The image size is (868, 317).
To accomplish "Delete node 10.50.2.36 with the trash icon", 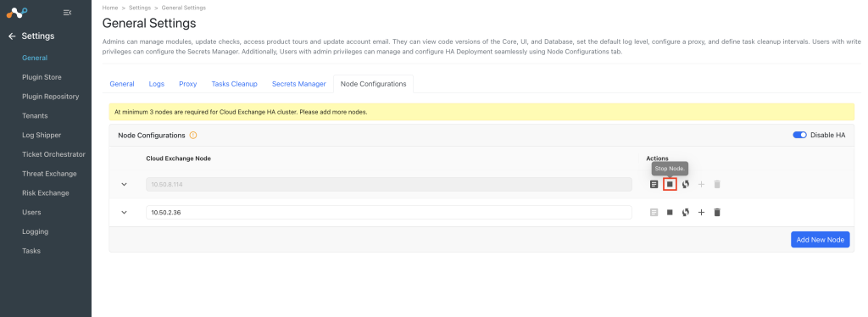I will pos(717,212).
